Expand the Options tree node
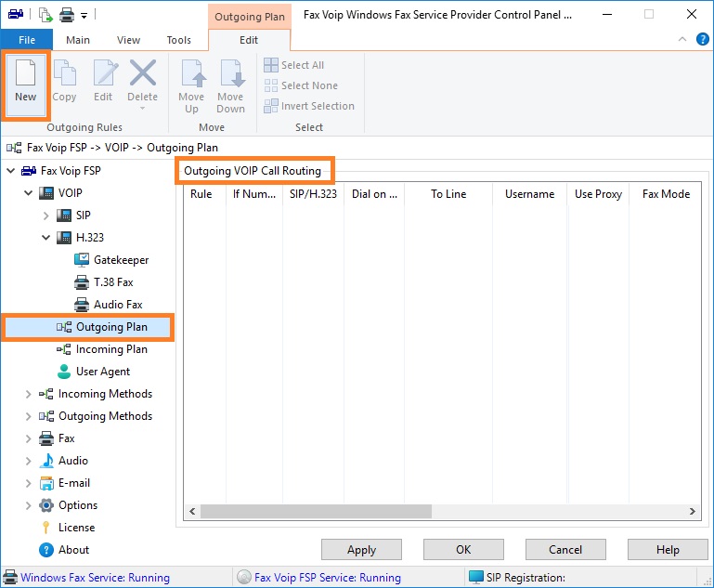714x588 pixels. click(28, 505)
